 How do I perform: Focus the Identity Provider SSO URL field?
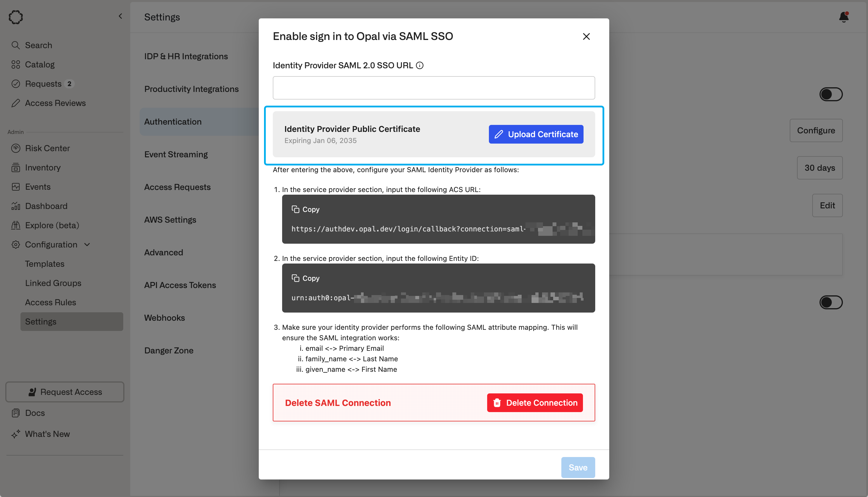[433, 88]
